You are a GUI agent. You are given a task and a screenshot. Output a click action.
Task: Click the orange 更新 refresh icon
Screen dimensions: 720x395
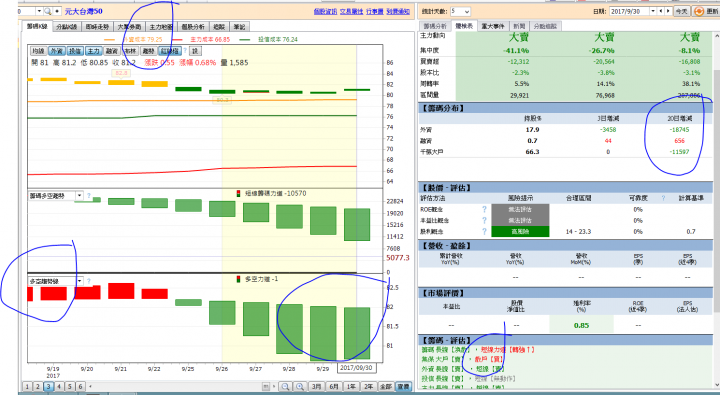click(698, 11)
